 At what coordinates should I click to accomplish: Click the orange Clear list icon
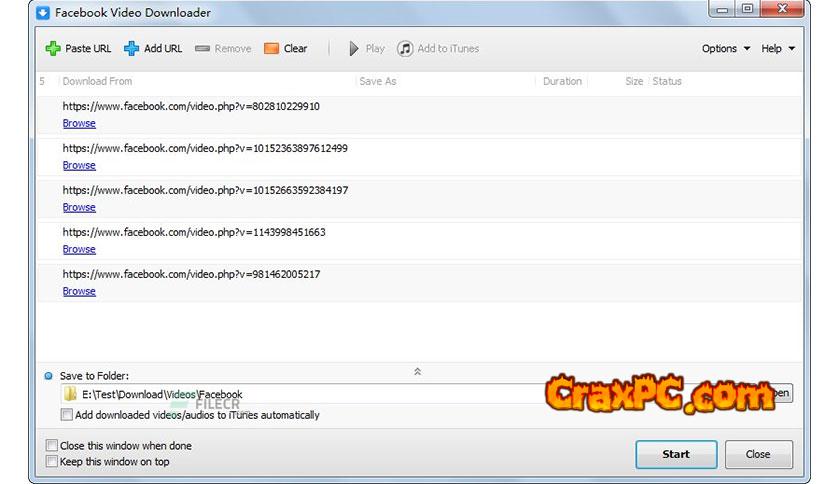point(271,48)
